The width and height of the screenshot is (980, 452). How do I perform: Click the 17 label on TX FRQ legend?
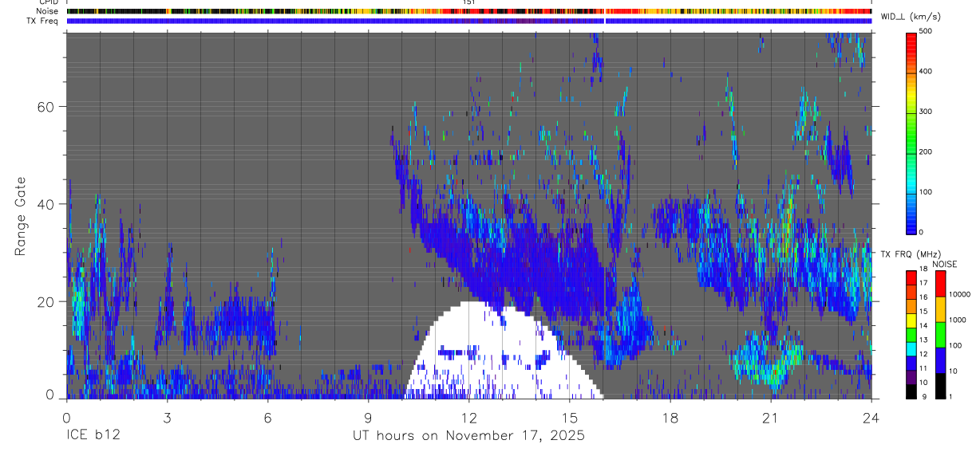[924, 283]
